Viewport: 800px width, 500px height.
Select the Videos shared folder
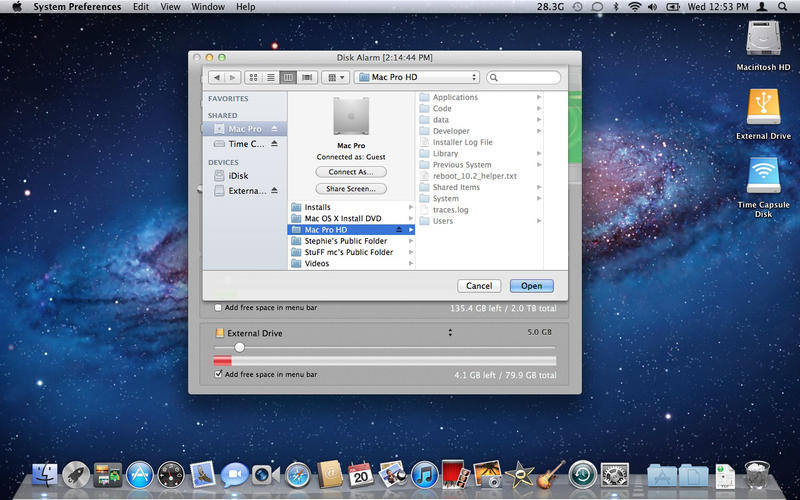click(x=352, y=263)
